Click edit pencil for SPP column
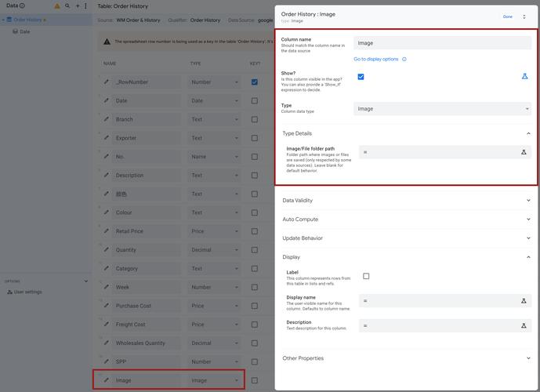Screen dimensions: 540x392 pos(107,361)
